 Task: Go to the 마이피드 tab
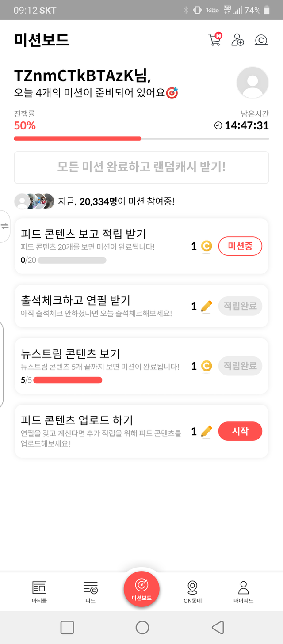point(243,591)
